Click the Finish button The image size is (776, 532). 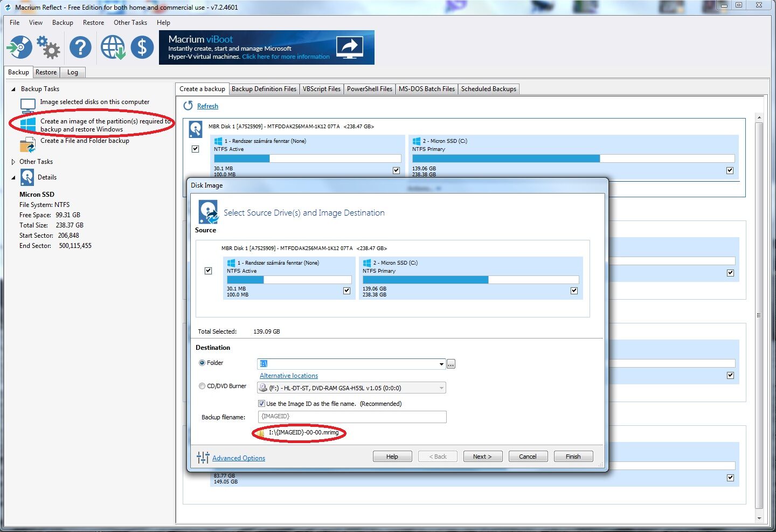(x=573, y=457)
